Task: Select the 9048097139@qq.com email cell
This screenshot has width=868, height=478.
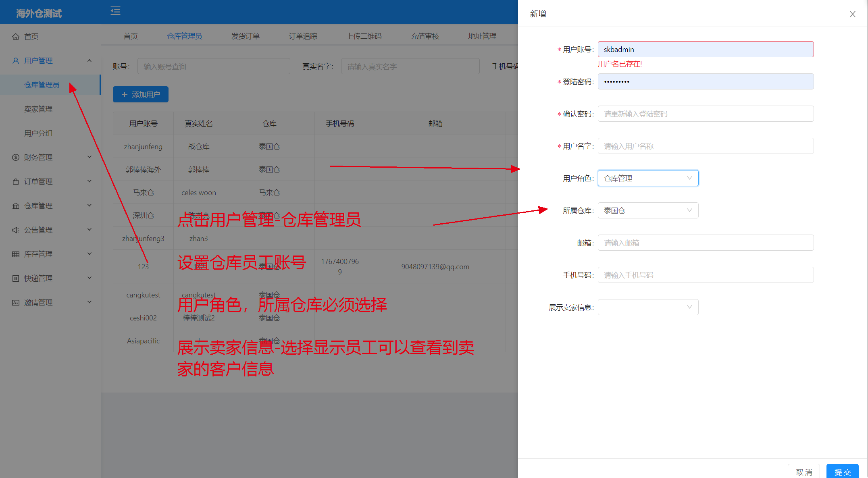Action: click(435, 266)
